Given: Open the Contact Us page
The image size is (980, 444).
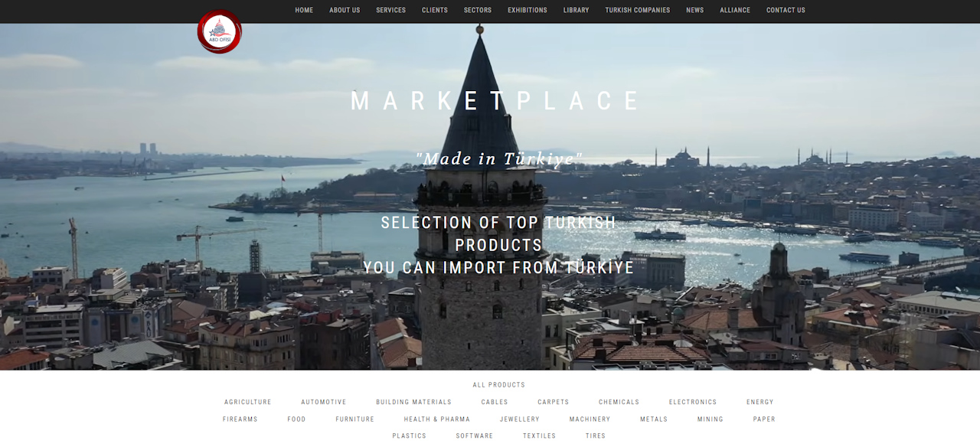Looking at the screenshot, I should (786, 10).
